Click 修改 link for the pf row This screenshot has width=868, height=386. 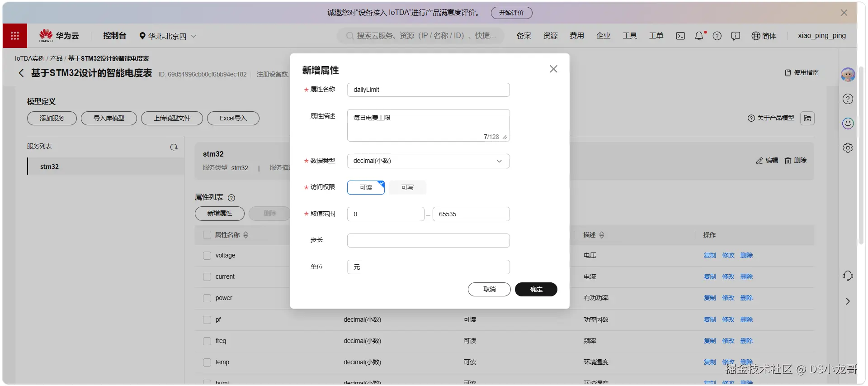[x=728, y=319]
